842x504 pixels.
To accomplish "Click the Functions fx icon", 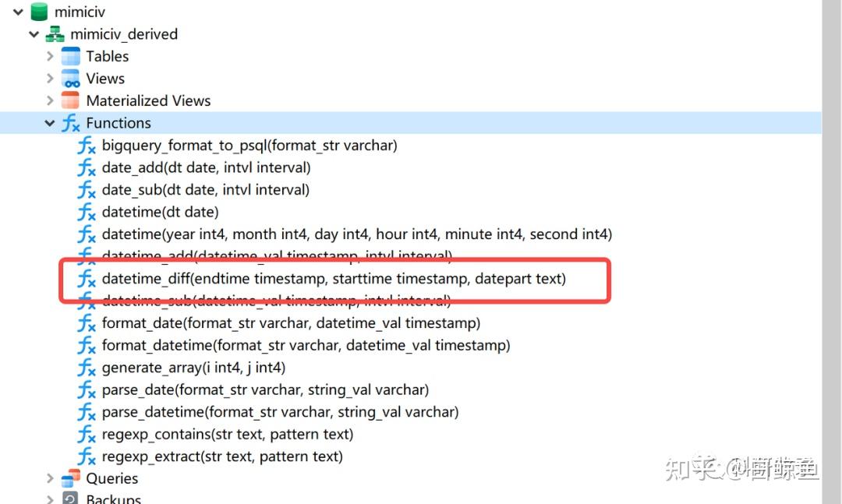I will pos(71,123).
